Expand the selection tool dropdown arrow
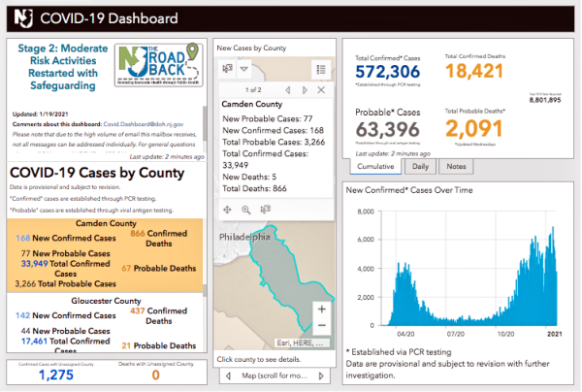Screen dimensions: 582x392 click(244, 68)
